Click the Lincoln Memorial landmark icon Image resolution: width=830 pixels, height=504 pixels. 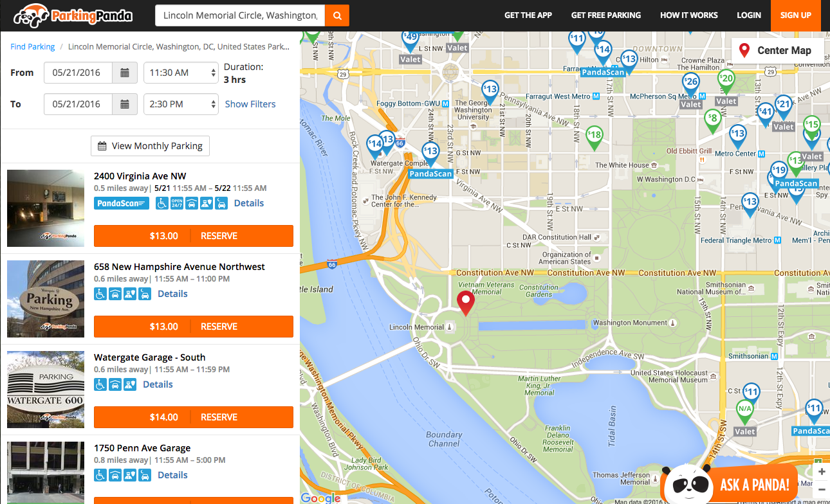pos(450,327)
